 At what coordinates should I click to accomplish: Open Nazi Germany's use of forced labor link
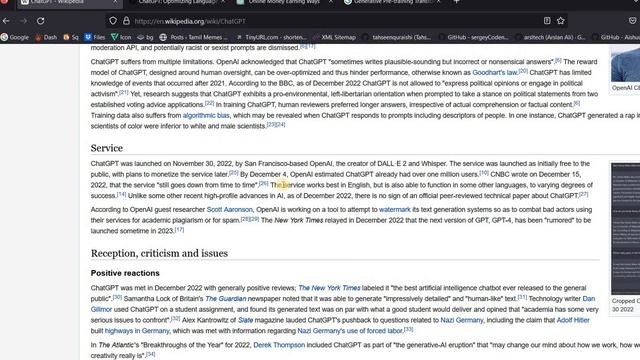coord(350,331)
